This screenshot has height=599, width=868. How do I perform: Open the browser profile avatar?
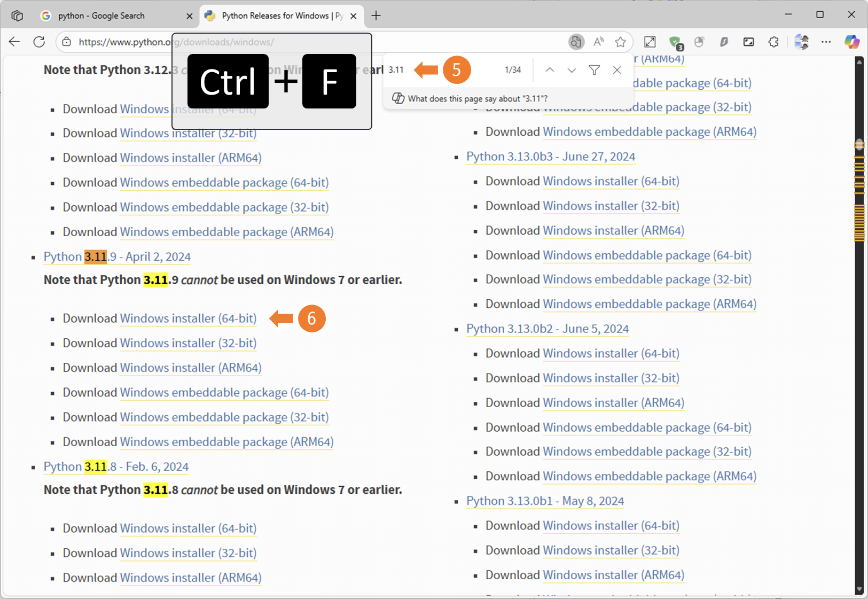tap(801, 42)
